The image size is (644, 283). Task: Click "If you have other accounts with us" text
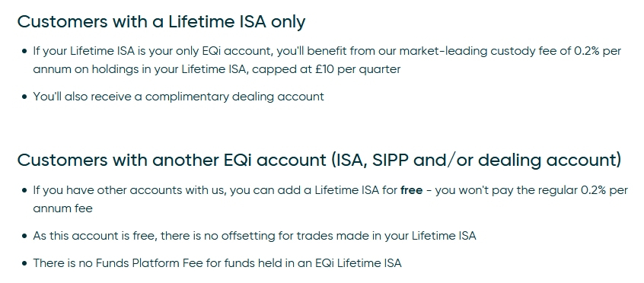(x=130, y=191)
